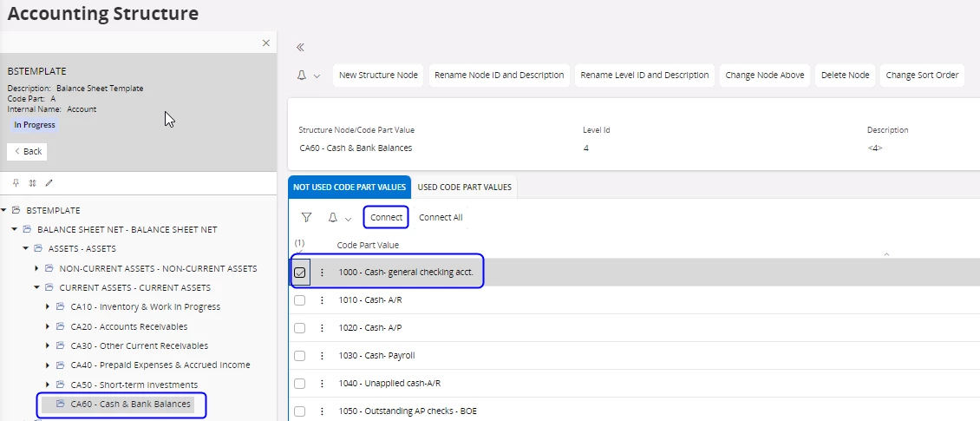This screenshot has width=980, height=421.
Task: Select the 1030 - Cash- Payroll checkbox
Action: [x=300, y=356]
